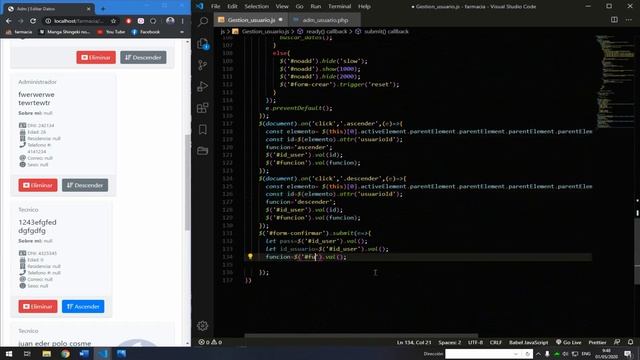Viewport: 640px width, 360px height.
Task: Reload the browser page
Action: (x=33, y=21)
